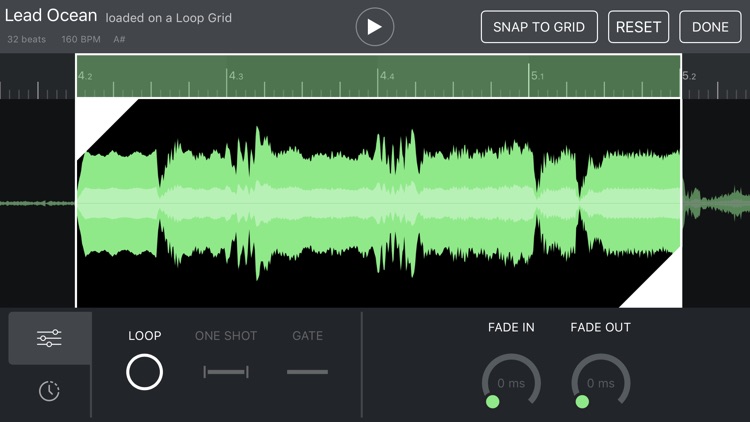The image size is (750, 422).
Task: Tap Done to finish editing
Action: tap(710, 27)
